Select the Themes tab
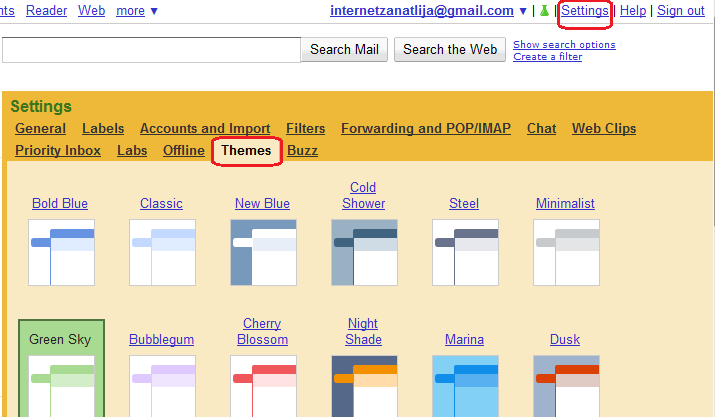The width and height of the screenshot is (715, 417). (x=246, y=150)
